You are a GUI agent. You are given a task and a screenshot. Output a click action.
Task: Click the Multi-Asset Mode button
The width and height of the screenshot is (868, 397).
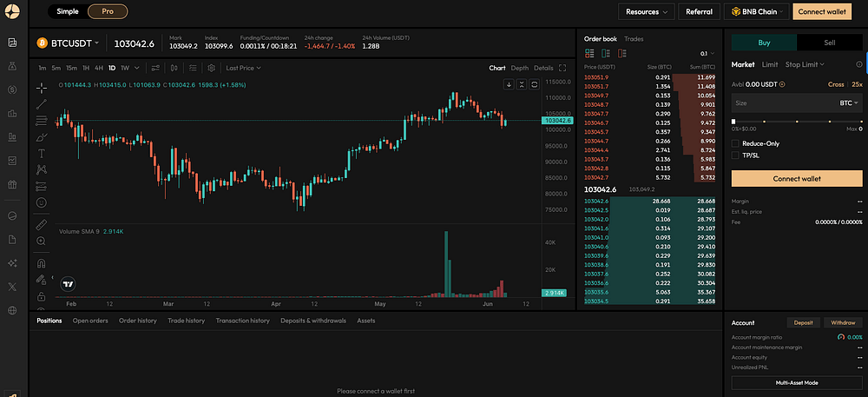797,382
